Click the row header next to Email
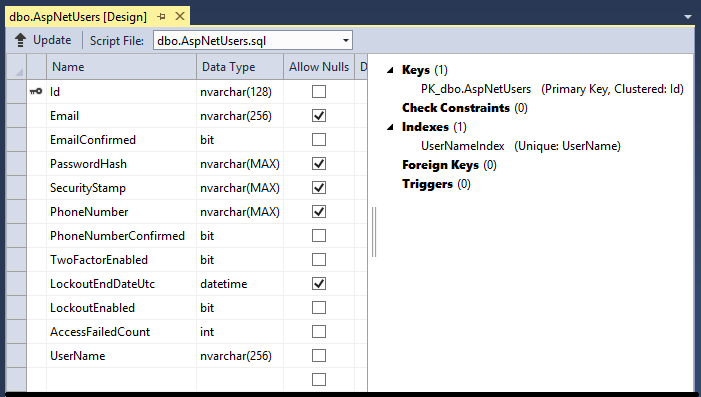 pyautogui.click(x=16, y=116)
